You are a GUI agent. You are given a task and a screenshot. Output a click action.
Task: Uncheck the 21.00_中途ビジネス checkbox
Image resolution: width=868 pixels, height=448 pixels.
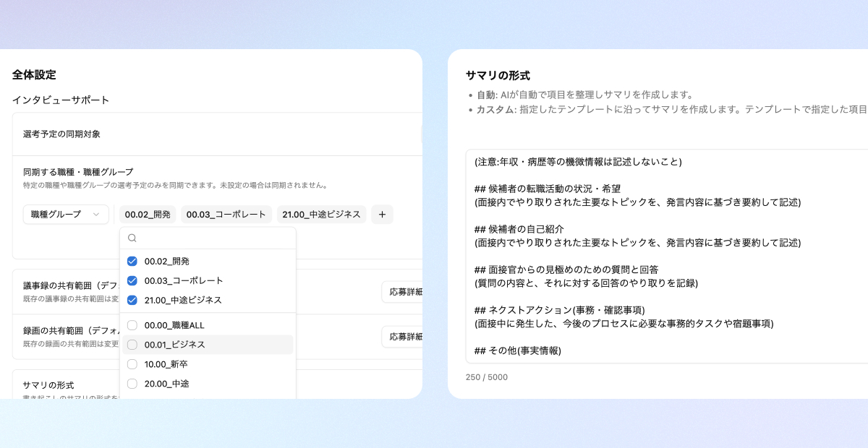pos(132,300)
